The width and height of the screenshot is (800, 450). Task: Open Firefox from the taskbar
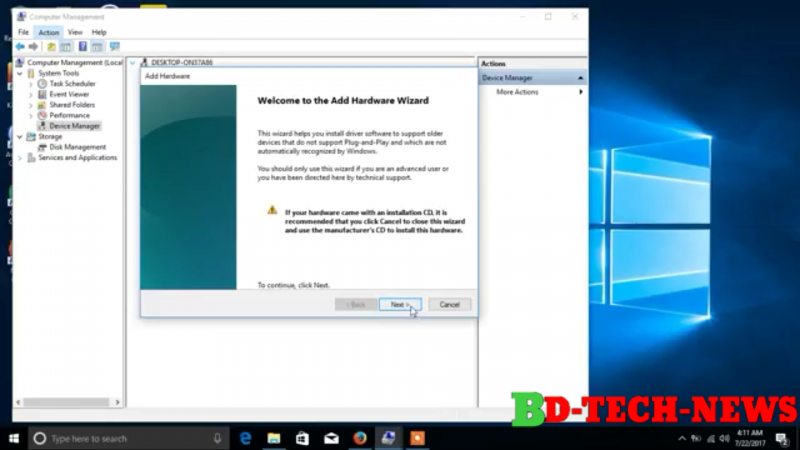[360, 438]
